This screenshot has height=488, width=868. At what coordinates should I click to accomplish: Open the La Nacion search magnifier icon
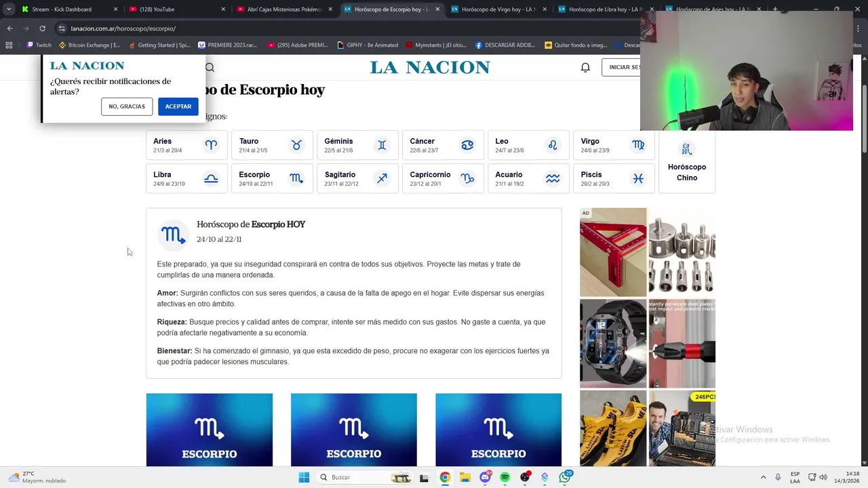[x=210, y=67]
